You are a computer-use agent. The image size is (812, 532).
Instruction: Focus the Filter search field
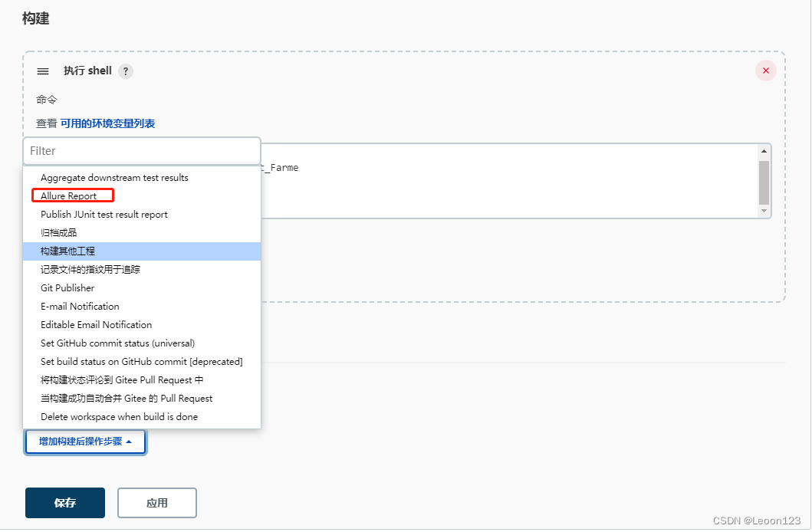click(141, 151)
